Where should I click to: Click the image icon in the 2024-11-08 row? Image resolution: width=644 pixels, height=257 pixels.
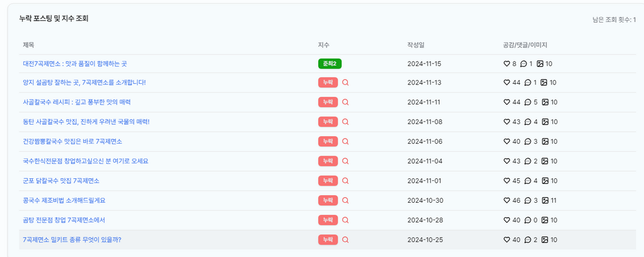[545, 122]
